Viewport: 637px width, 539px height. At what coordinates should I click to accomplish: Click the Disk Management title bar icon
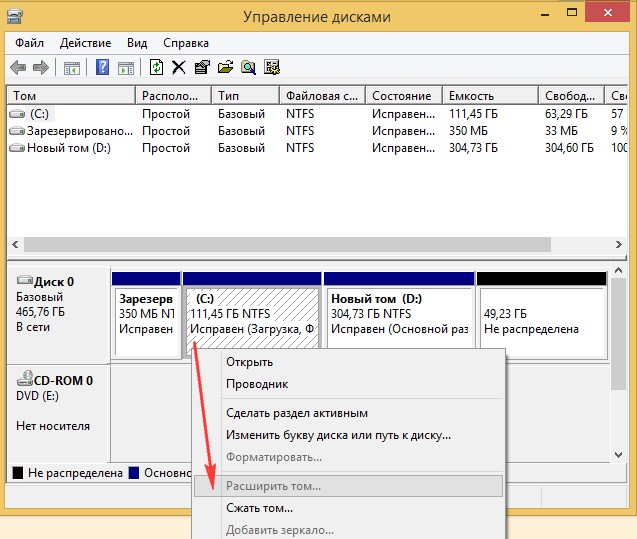click(15, 17)
